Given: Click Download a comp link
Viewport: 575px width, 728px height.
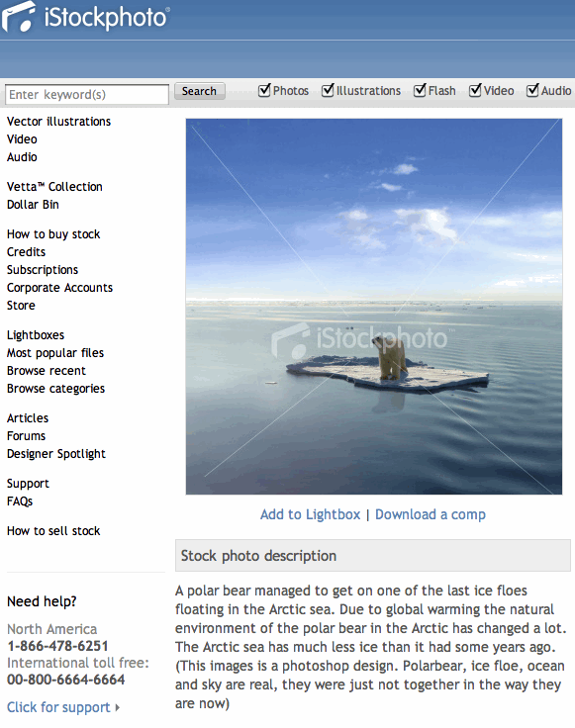Looking at the screenshot, I should [431, 514].
